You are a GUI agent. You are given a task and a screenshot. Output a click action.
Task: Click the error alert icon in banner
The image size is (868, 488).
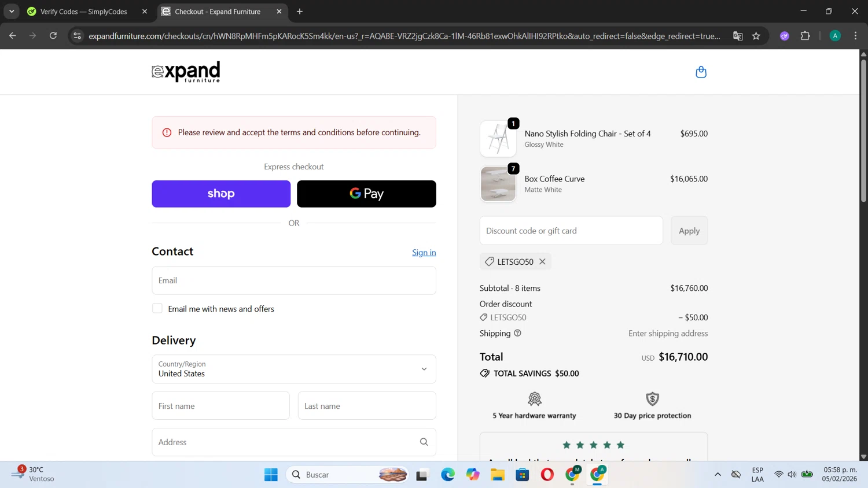point(167,132)
